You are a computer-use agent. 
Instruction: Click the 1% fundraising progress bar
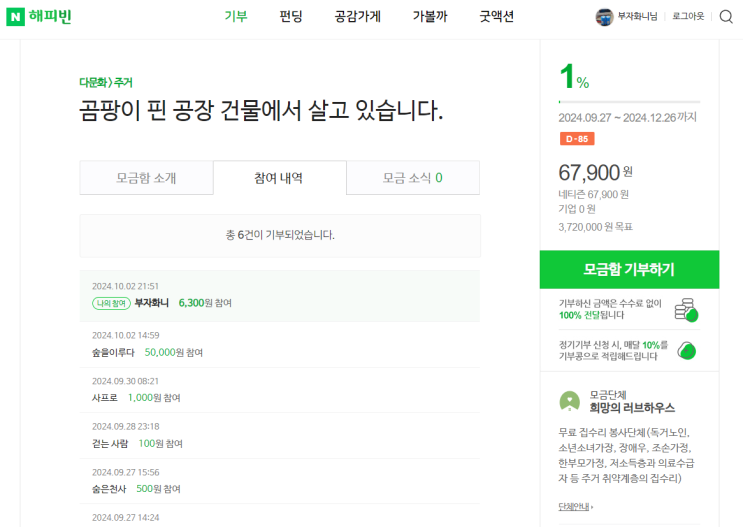(x=628, y=101)
